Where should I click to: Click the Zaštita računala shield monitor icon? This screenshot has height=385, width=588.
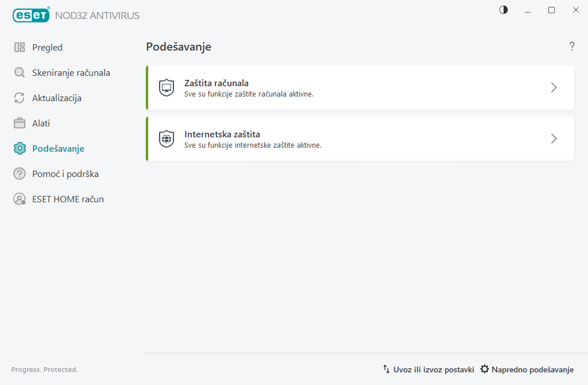pos(167,88)
